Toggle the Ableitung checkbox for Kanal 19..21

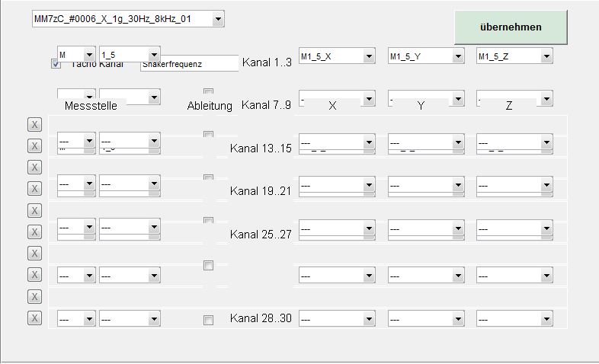pyautogui.click(x=208, y=178)
